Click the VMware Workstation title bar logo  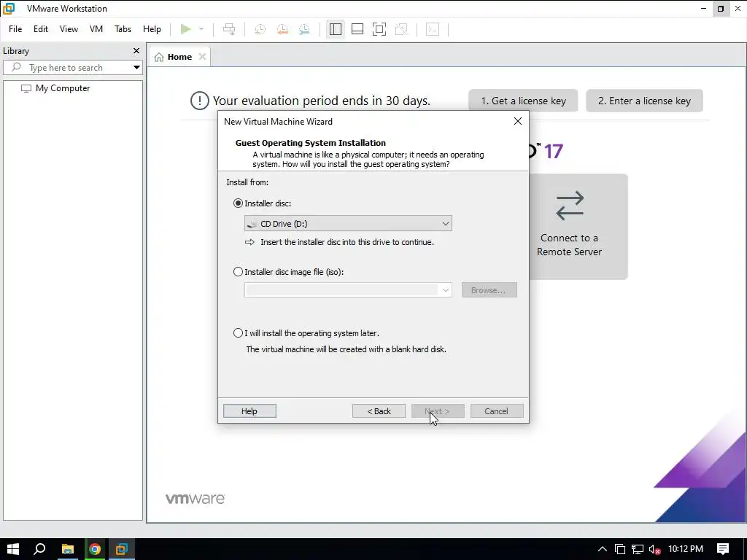tap(9, 9)
